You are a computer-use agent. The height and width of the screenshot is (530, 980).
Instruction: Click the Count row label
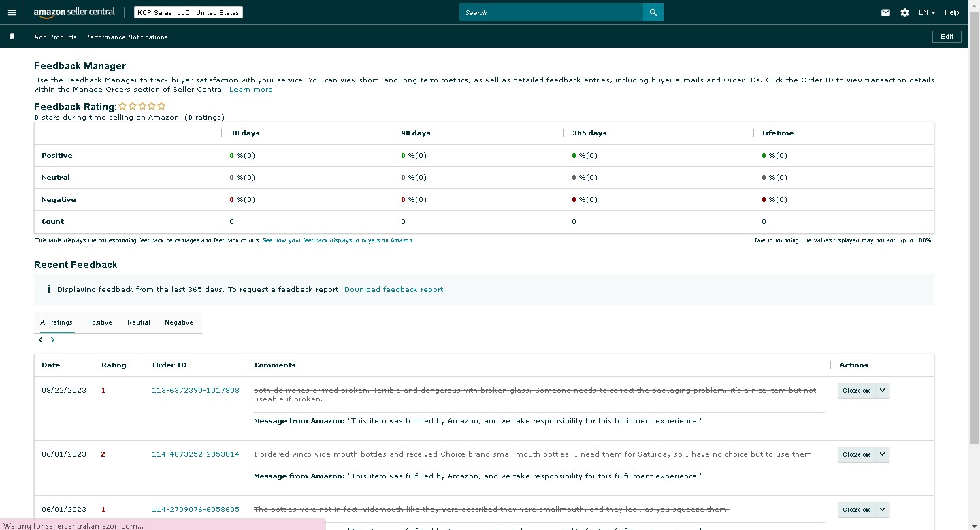[53, 222]
